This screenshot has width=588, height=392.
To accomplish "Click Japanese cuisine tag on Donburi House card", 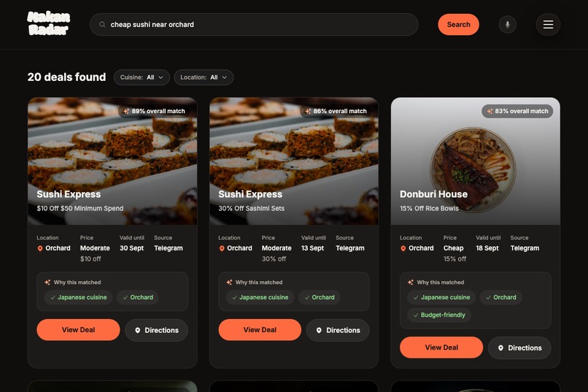I will point(441,298).
